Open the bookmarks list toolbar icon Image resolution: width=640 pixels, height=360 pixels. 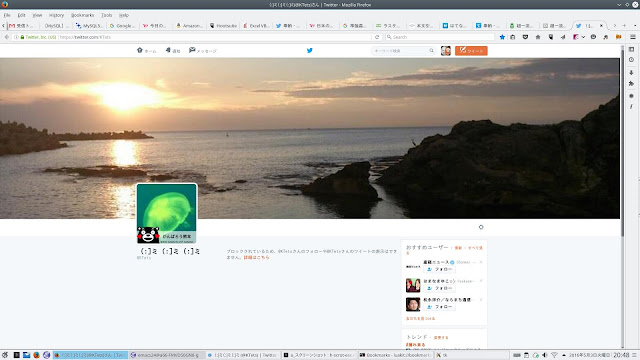513,37
